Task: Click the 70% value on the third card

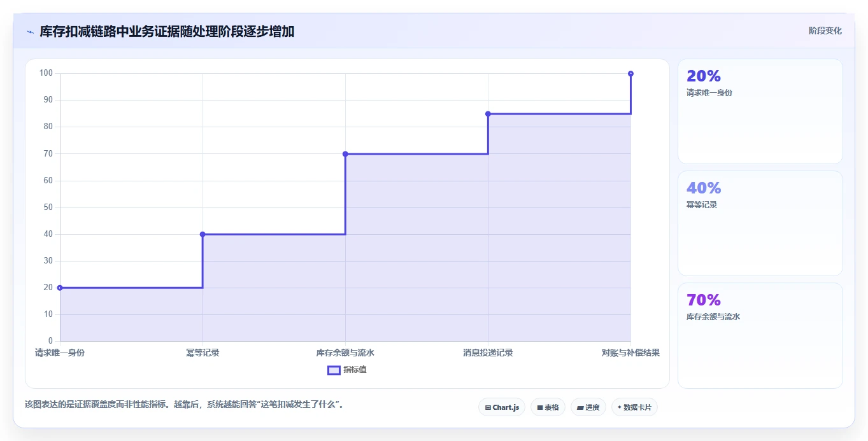Action: click(x=704, y=300)
